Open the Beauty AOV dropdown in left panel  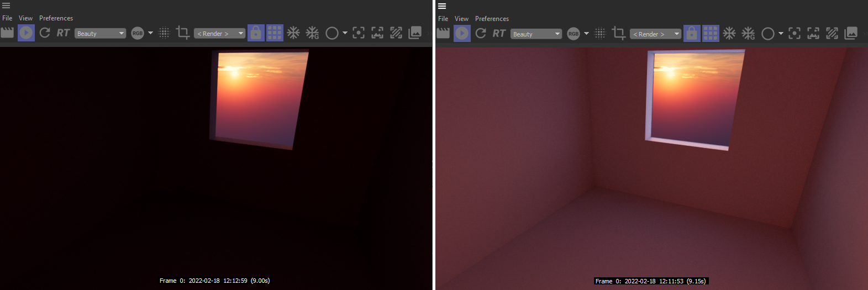point(100,34)
